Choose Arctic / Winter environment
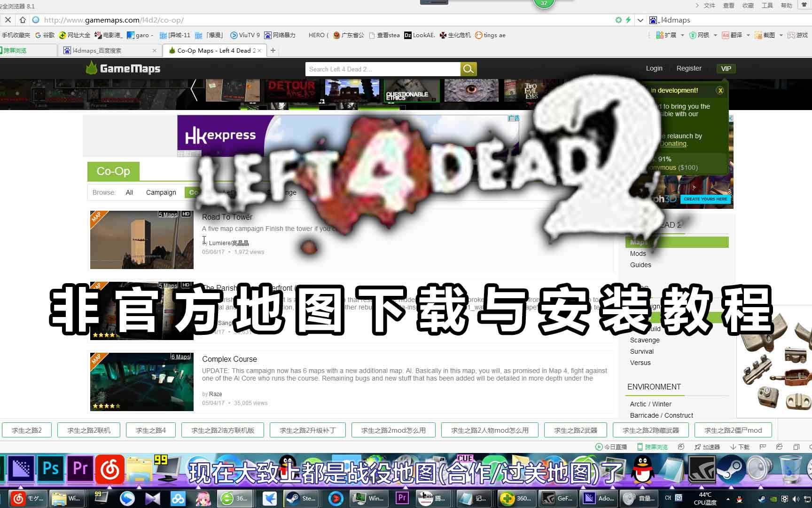The image size is (812, 508). (650, 404)
